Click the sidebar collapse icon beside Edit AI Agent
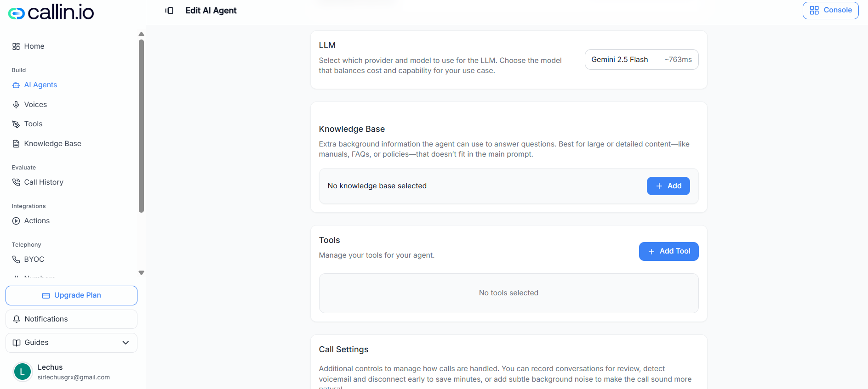The image size is (868, 389). (x=169, y=10)
